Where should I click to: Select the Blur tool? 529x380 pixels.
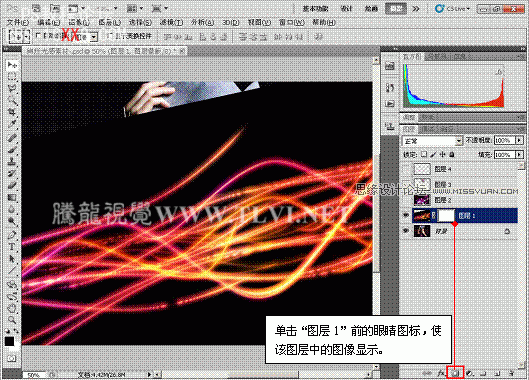(12, 209)
